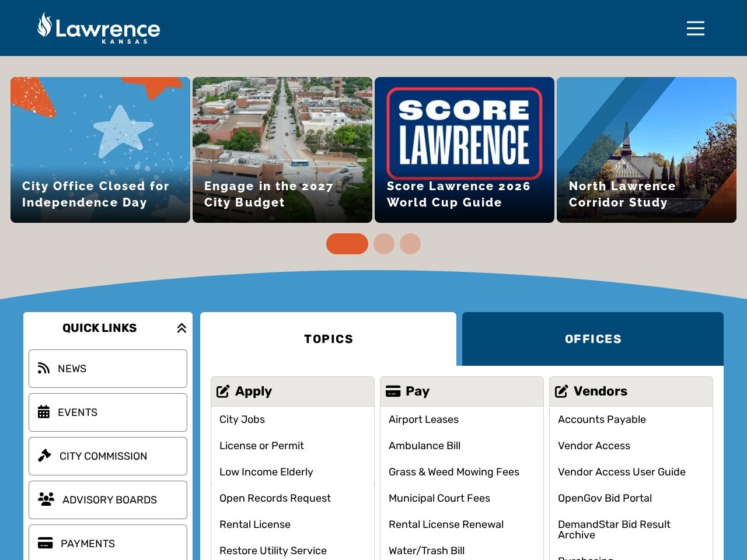This screenshot has width=747, height=560.
Task: Open the Payments quick link
Action: (108, 543)
